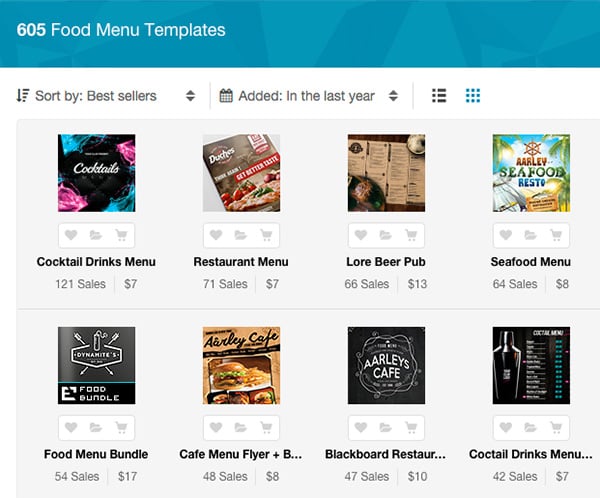Screen dimensions: 600x498
Task: Add Food Menu Bundle to collection
Action: [x=96, y=427]
